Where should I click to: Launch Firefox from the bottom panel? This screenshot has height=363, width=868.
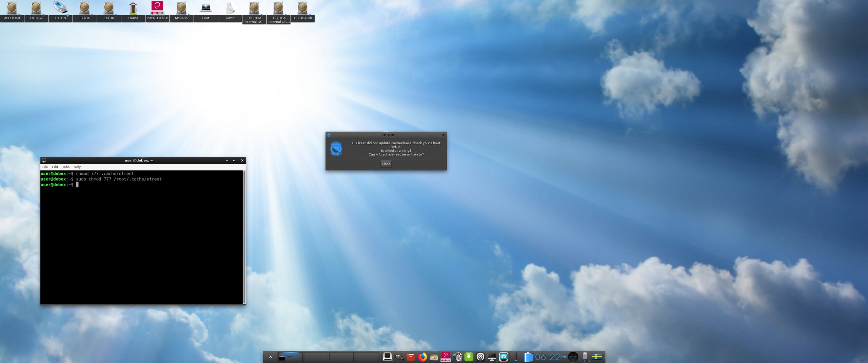422,357
